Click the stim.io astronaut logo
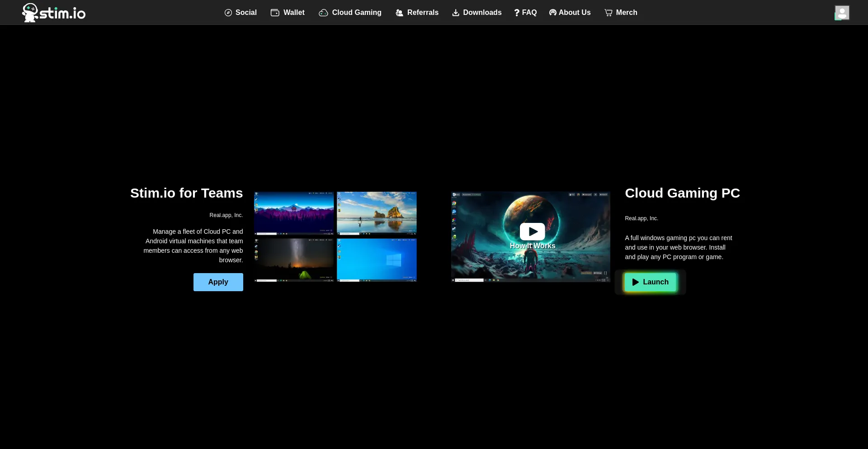The image size is (868, 449). [31, 13]
